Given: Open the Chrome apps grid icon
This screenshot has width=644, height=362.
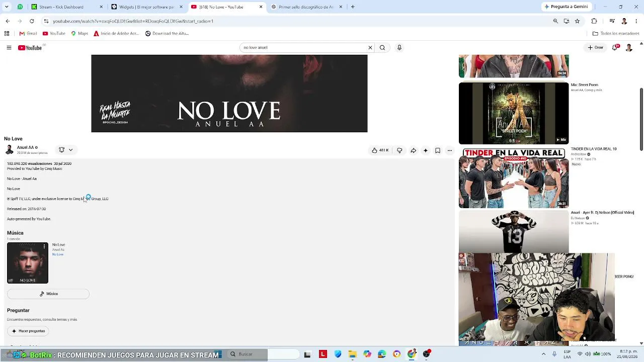Looking at the screenshot, I should tap(7, 34).
